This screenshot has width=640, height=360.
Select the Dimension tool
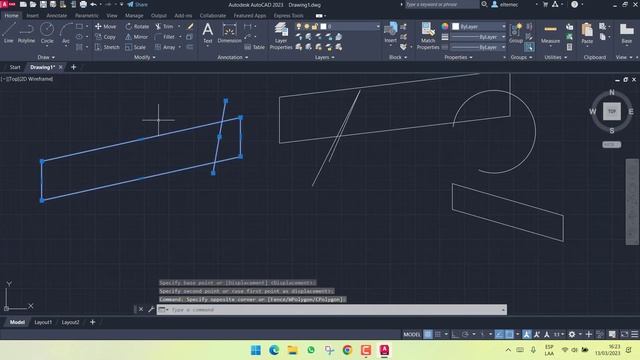[229, 33]
